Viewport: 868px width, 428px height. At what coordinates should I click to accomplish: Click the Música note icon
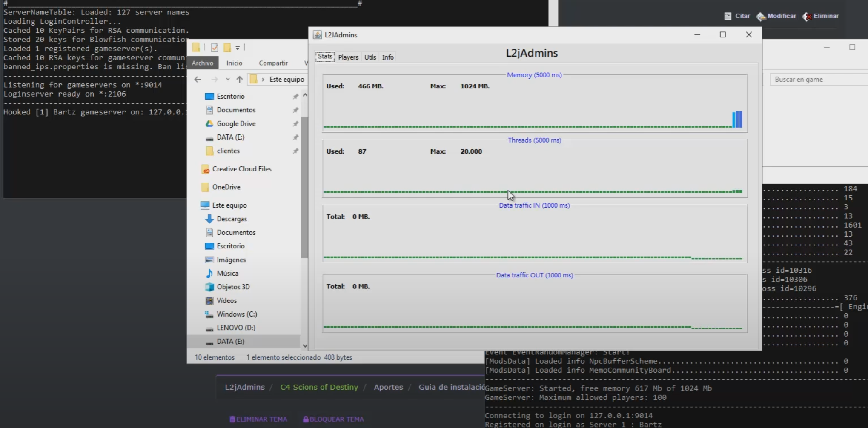click(x=209, y=273)
